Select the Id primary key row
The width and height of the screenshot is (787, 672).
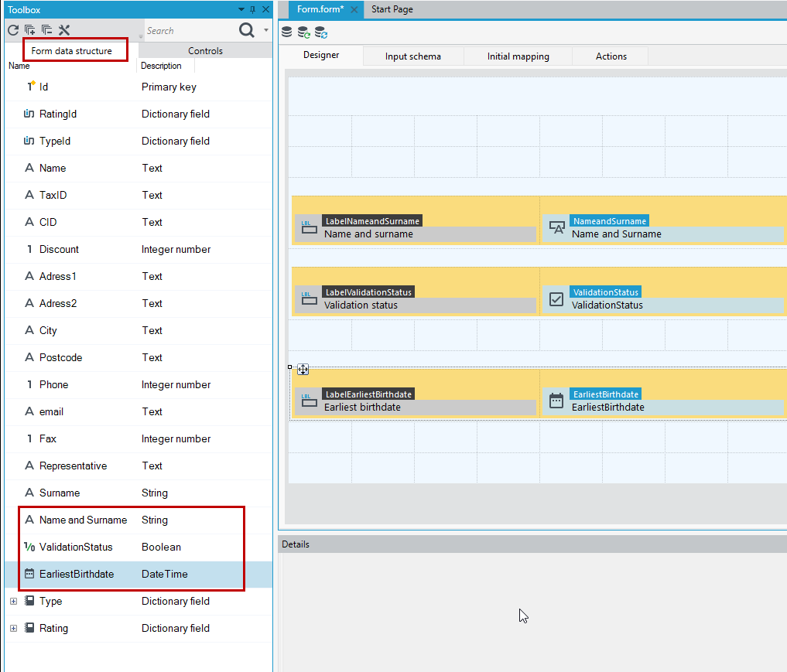(139, 87)
